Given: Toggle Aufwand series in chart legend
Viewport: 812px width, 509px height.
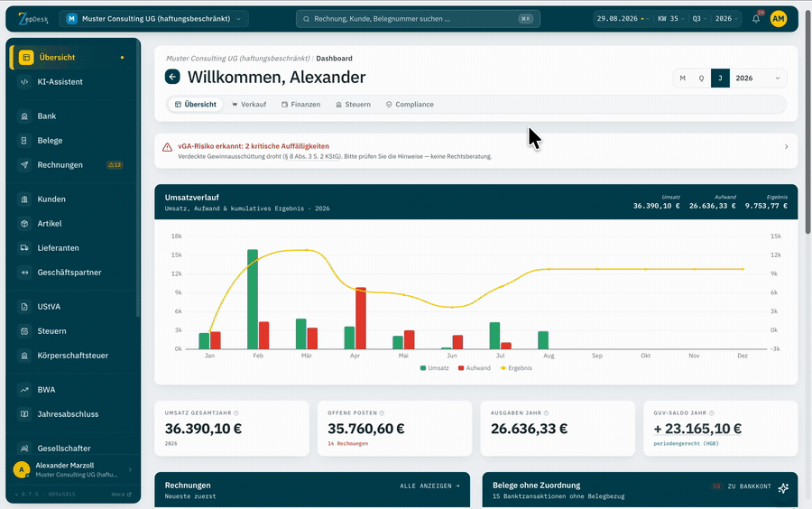Looking at the screenshot, I should tap(475, 367).
